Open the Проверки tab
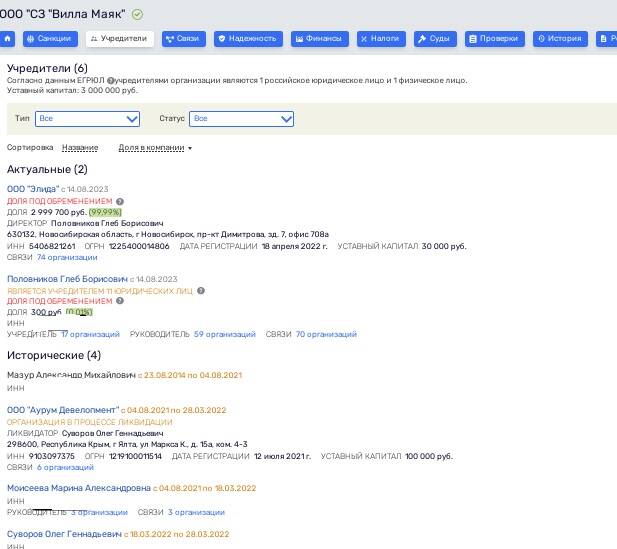Screen dimensions: 617x549 click(x=495, y=39)
